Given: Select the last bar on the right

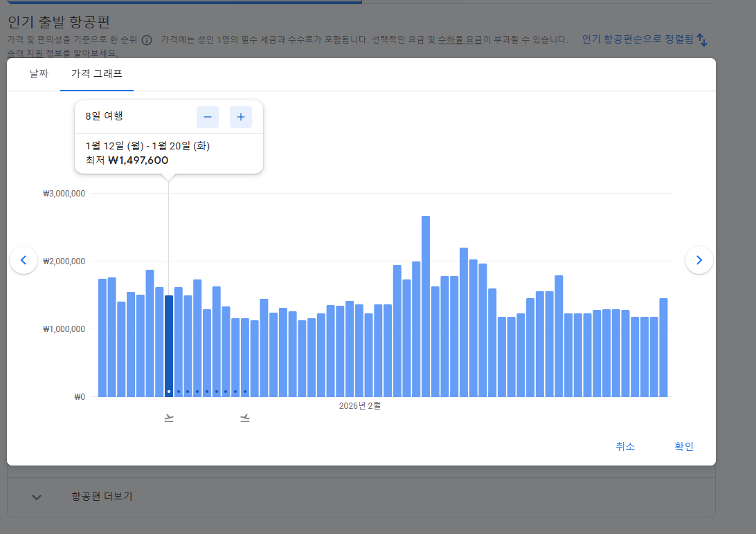Looking at the screenshot, I should 663,348.
